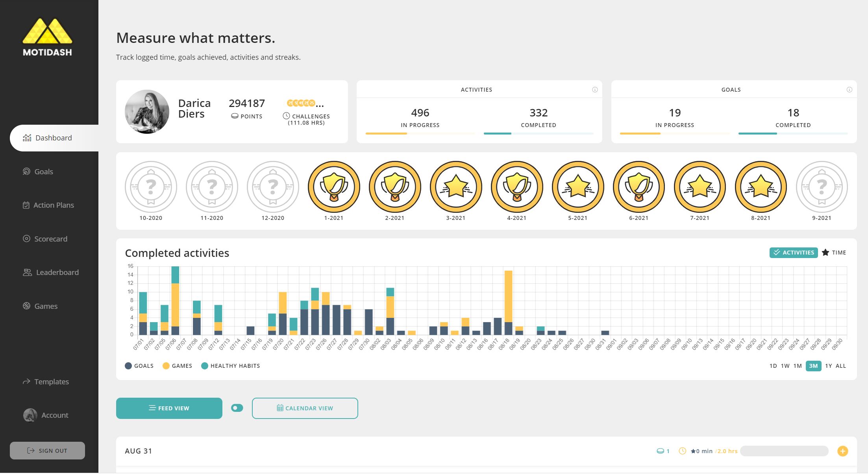Switch to Calendar View
868x474 pixels.
click(x=305, y=408)
